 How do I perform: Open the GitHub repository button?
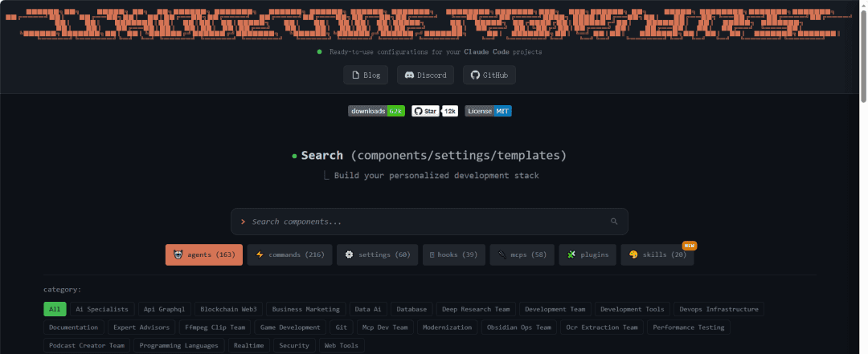(x=489, y=75)
